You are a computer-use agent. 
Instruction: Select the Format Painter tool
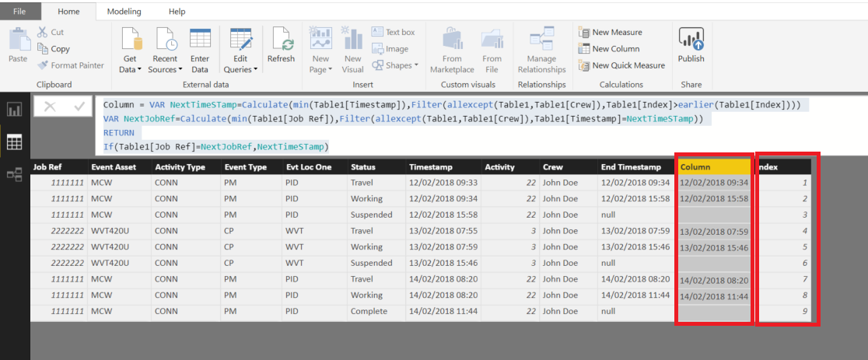[x=71, y=65]
